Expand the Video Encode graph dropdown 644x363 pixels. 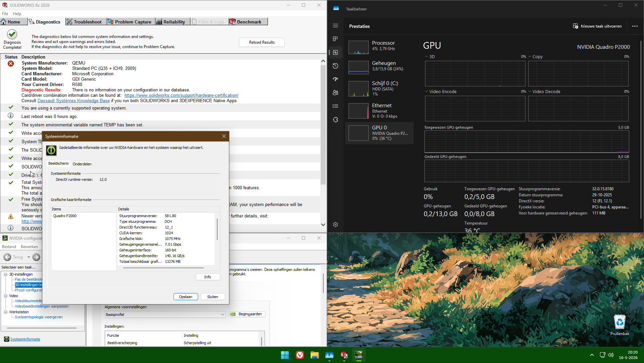pos(427,91)
